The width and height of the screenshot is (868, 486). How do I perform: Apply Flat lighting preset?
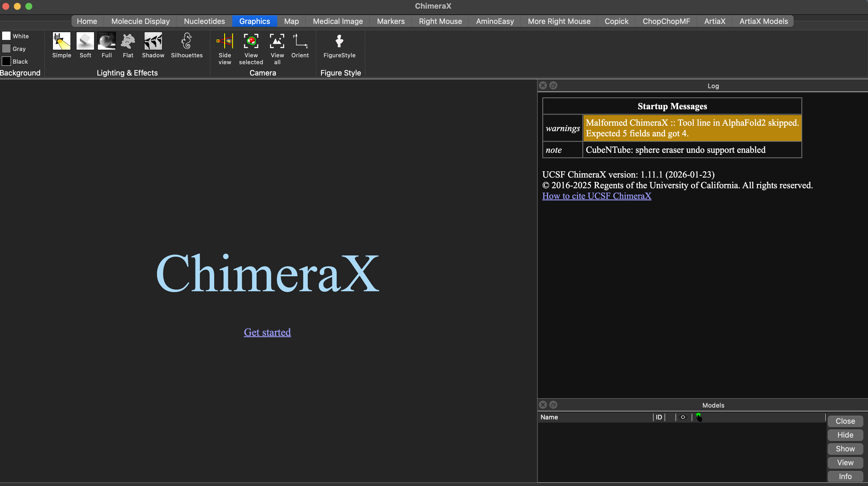128,45
